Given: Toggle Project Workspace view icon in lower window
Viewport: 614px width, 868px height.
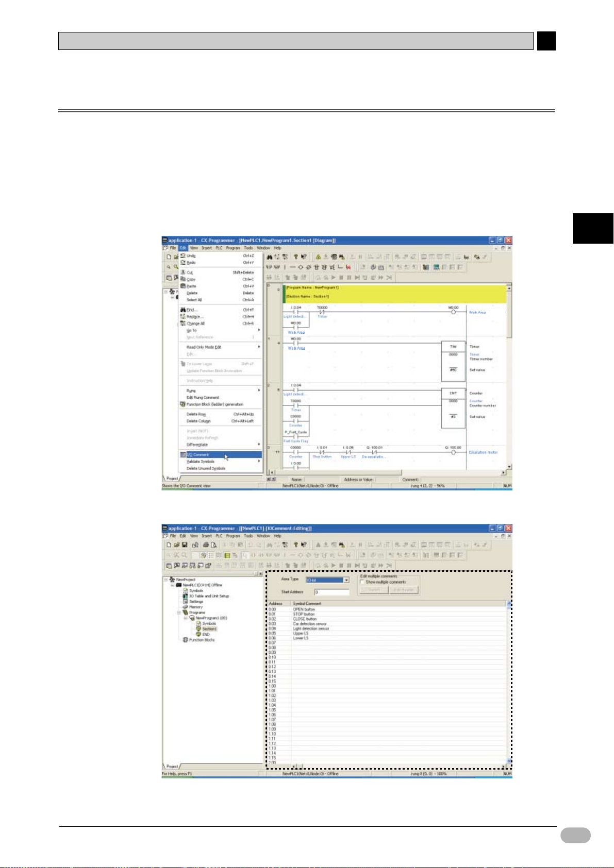Looking at the screenshot, I should pos(169,565).
